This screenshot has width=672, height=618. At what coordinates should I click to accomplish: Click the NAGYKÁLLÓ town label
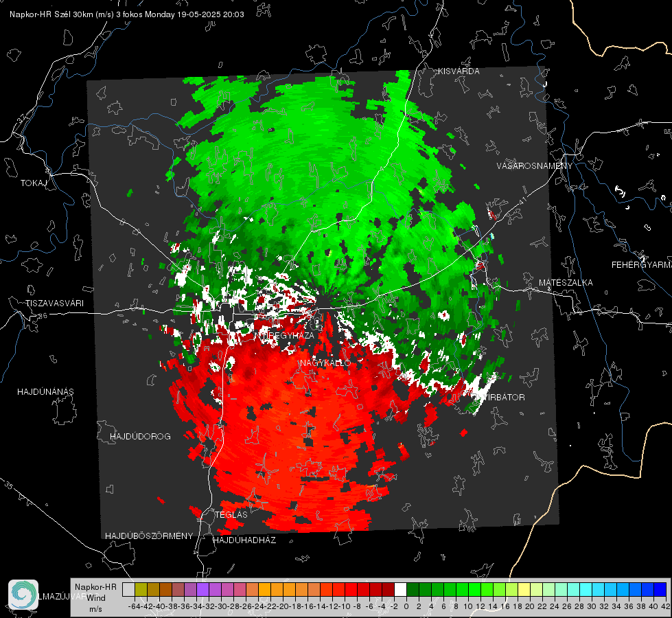click(325, 363)
